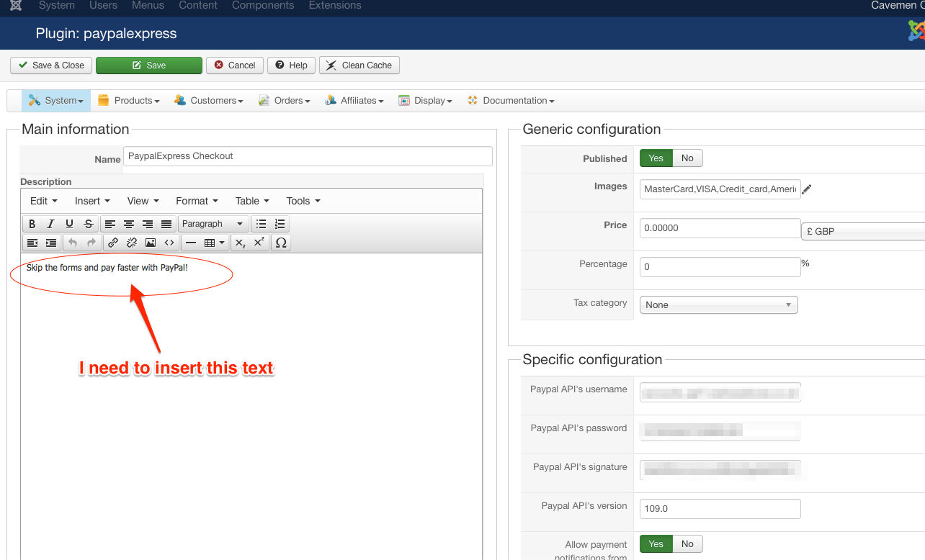
Task: Apply subscript formatting
Action: click(x=241, y=243)
